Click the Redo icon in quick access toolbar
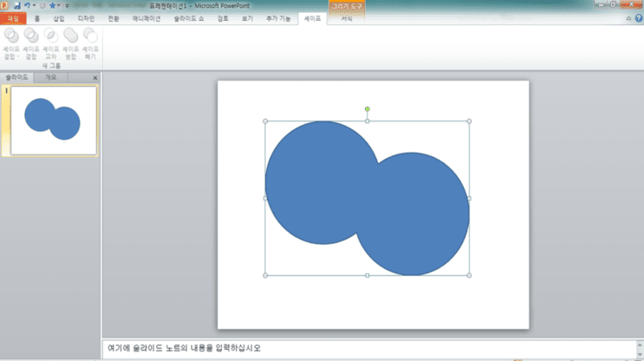Viewport: 644px width, 361px height. click(42, 6)
